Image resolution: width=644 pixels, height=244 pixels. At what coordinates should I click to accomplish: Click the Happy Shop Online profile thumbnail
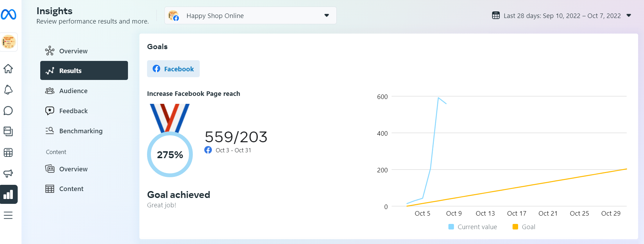coord(9,42)
